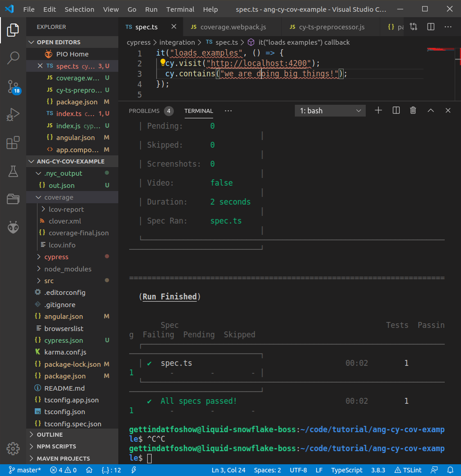Click TypeScript language mode in status bar
The image size is (461, 476).
click(x=347, y=470)
